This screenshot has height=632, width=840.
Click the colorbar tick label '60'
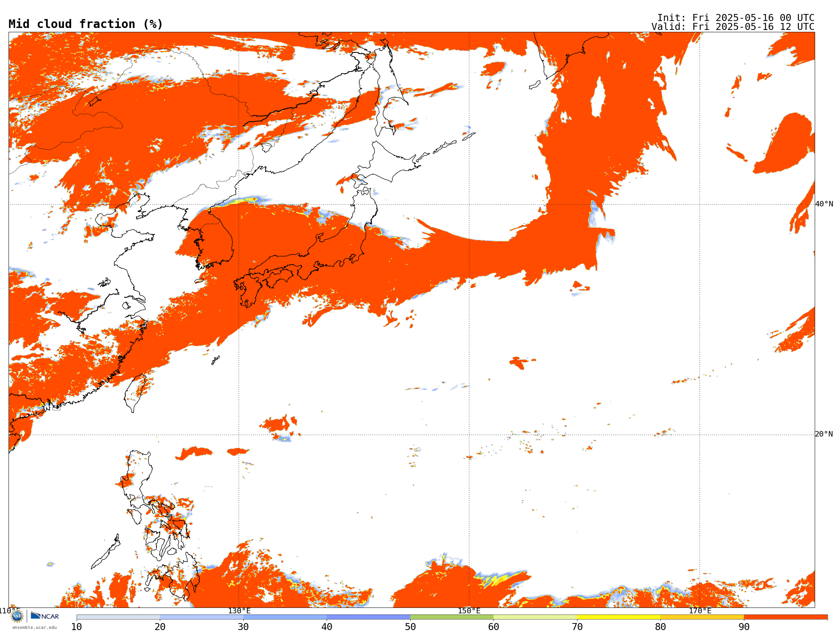493,627
